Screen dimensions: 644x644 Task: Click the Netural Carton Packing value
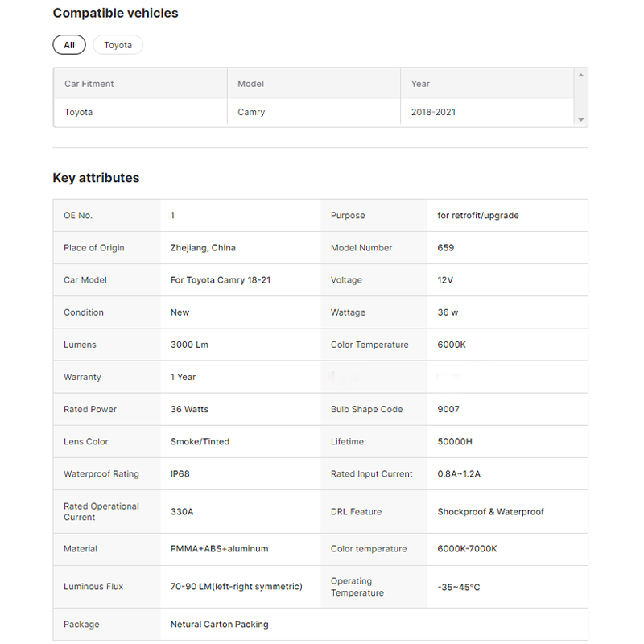[219, 625]
